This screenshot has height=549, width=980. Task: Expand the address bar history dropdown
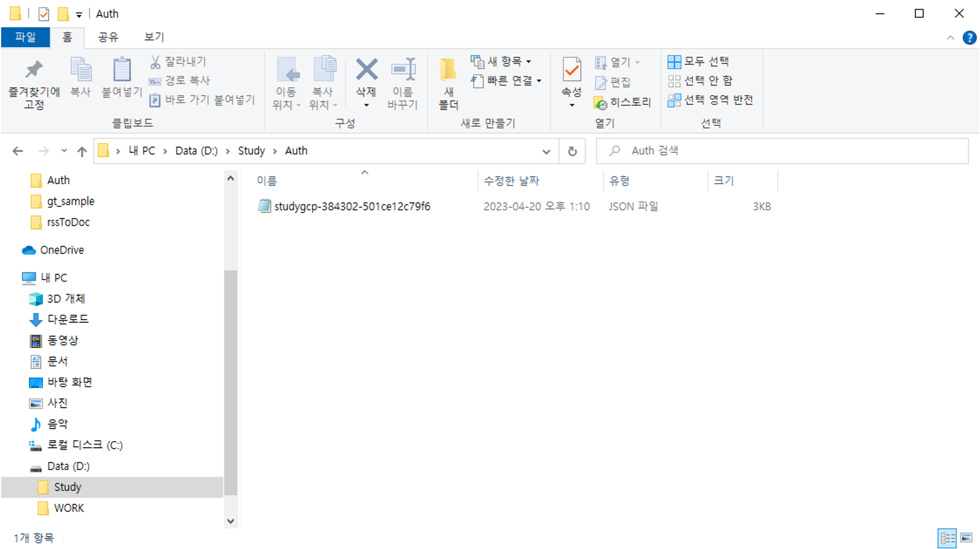tap(546, 151)
